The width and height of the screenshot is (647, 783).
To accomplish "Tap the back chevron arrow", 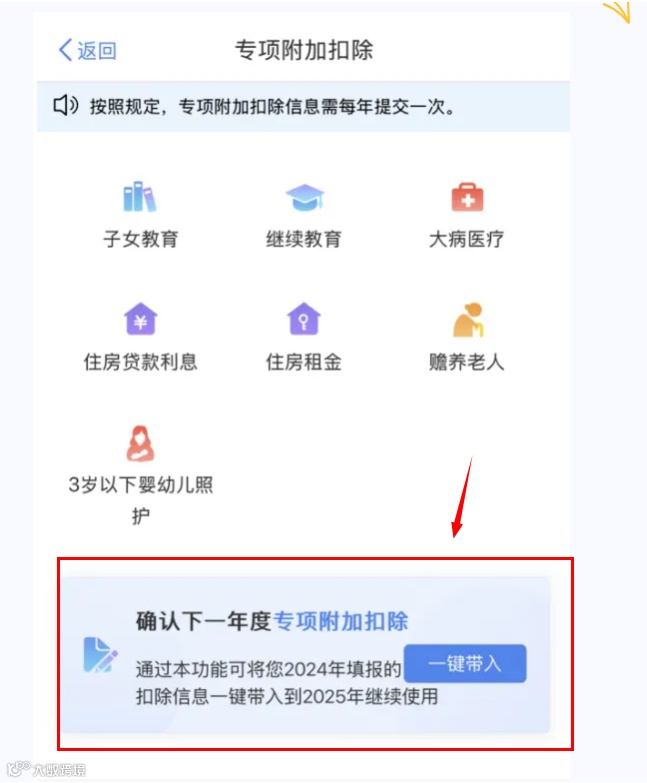I will 65,50.
